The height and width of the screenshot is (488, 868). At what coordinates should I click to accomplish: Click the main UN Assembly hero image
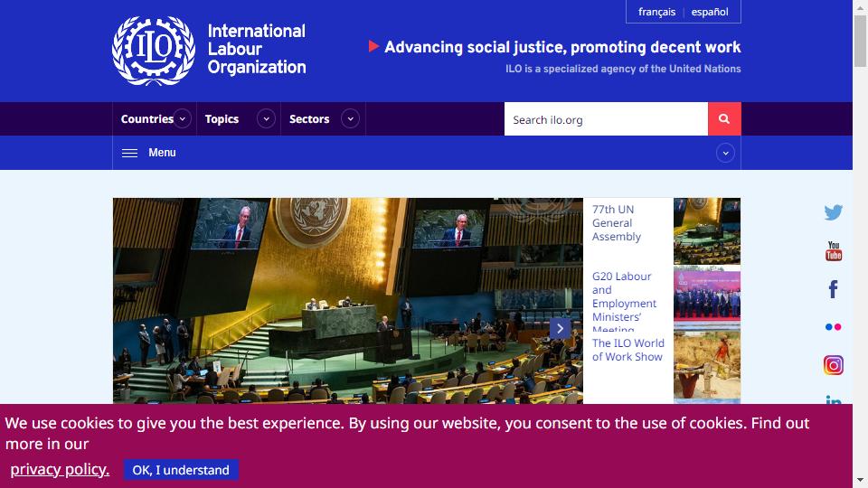(x=347, y=300)
